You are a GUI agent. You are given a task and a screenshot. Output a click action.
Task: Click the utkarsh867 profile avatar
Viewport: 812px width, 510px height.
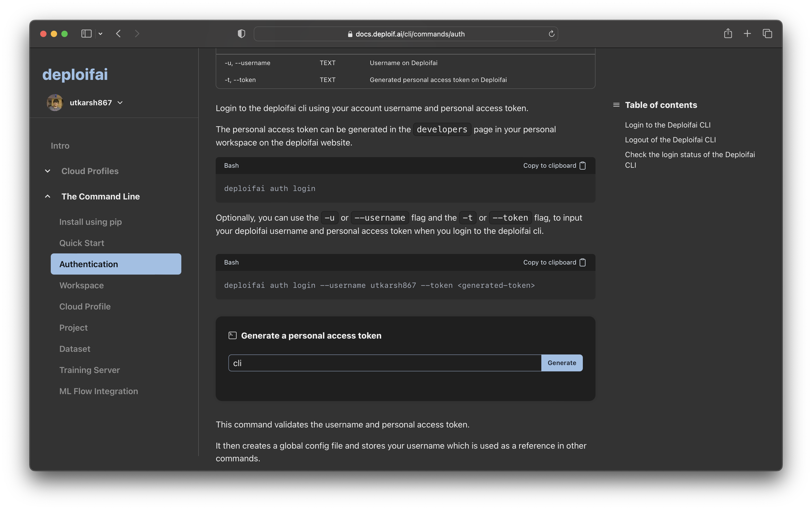[x=55, y=103]
